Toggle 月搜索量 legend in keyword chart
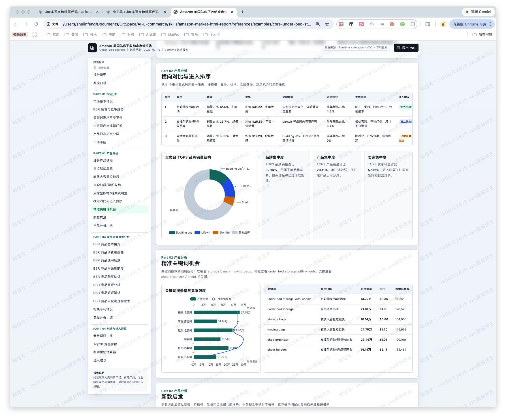 point(199,299)
